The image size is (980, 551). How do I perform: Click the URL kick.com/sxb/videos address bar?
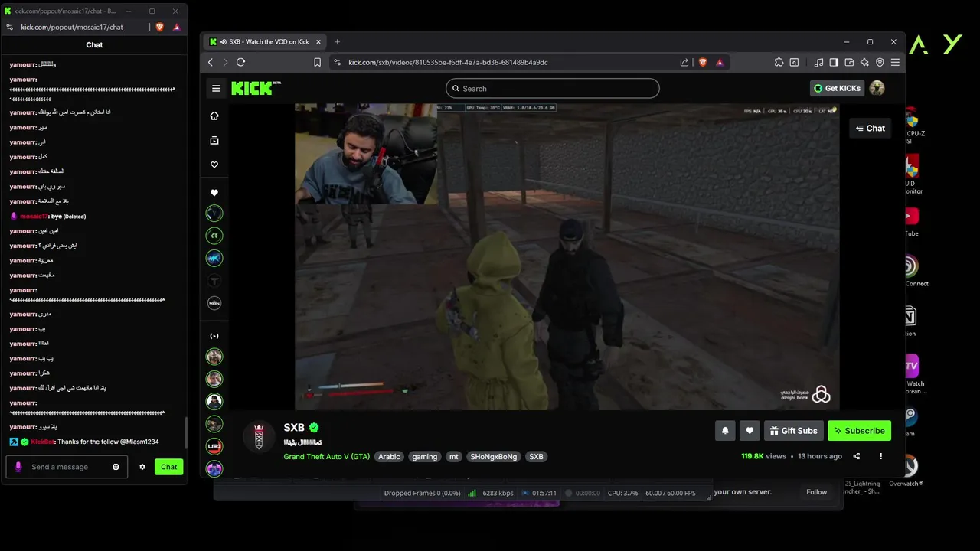(x=448, y=62)
